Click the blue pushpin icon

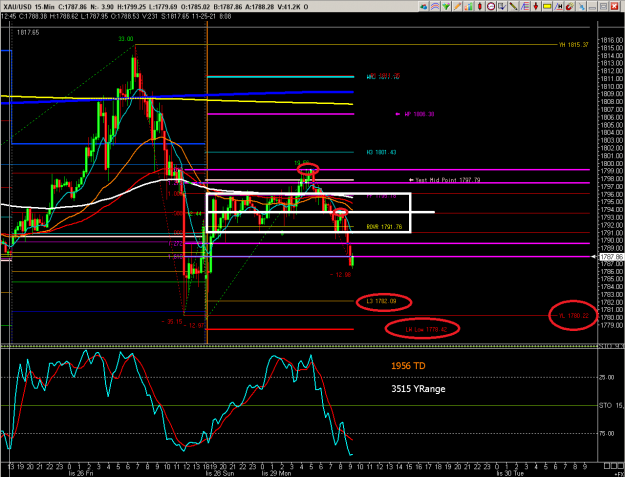581,6
